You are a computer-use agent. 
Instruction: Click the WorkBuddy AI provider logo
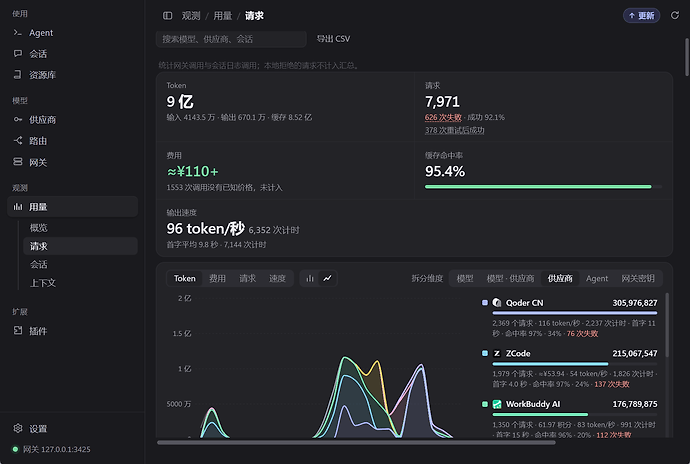[x=497, y=404]
